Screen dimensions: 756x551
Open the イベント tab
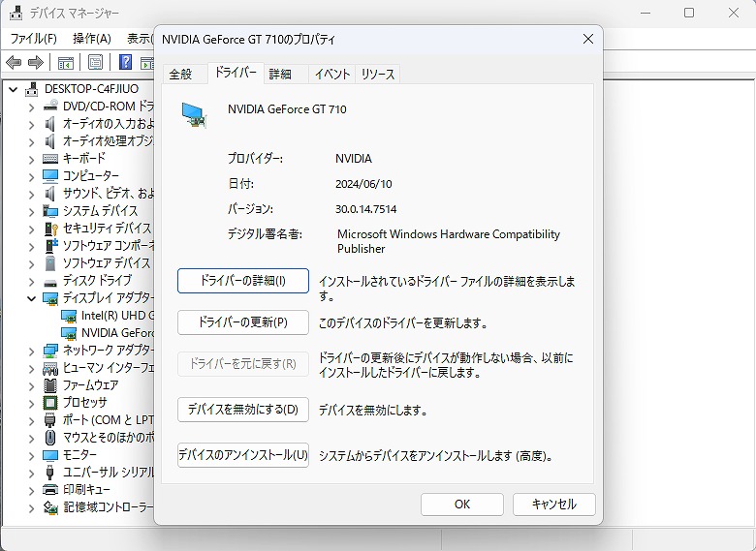(x=332, y=75)
